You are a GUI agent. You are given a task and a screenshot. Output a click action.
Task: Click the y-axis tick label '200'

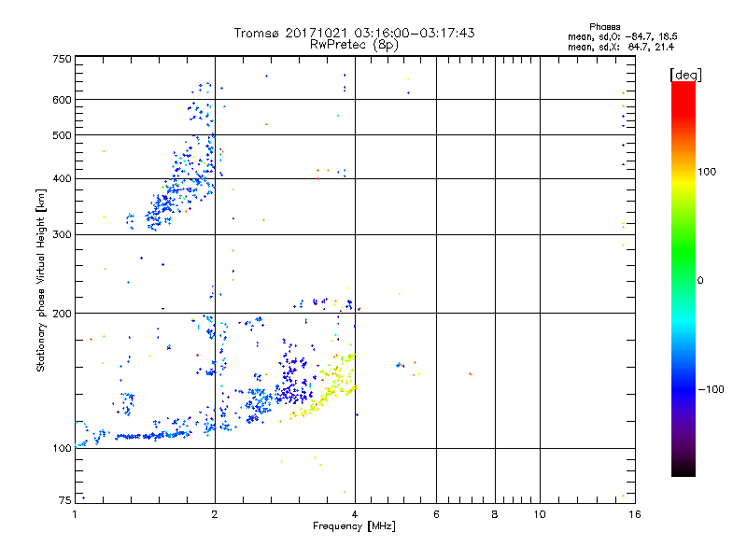62,314
